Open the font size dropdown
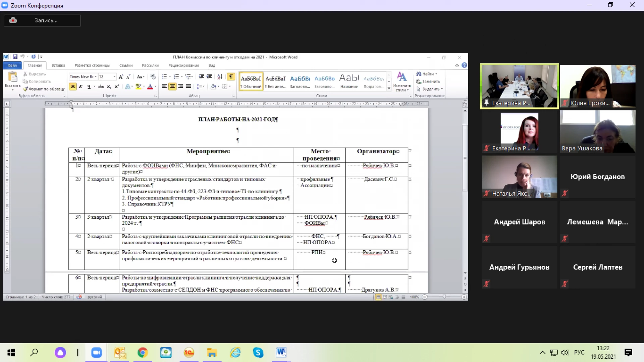 114,77
